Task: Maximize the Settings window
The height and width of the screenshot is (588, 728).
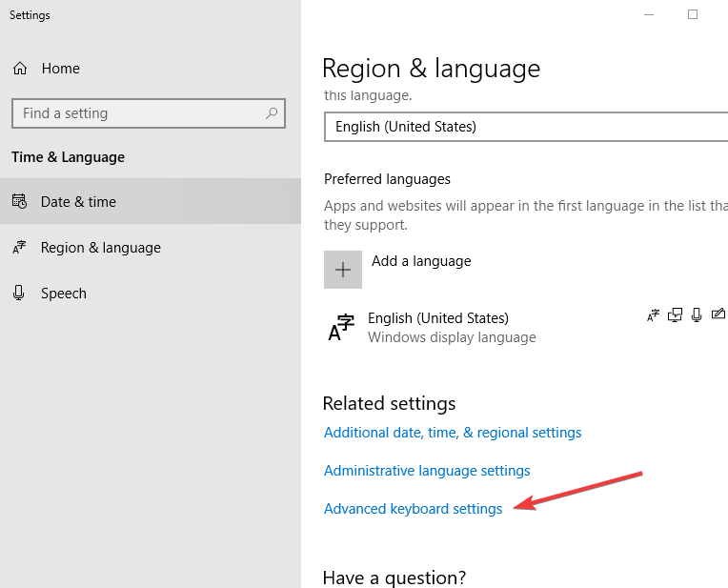Action: pyautogui.click(x=693, y=15)
